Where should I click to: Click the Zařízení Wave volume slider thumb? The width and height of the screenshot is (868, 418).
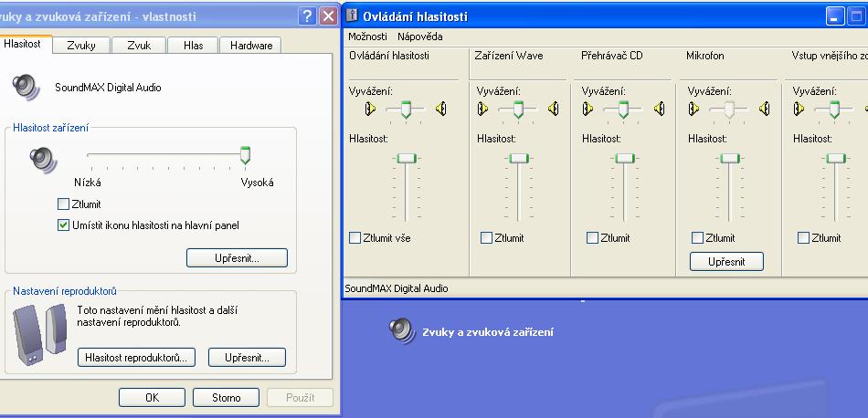519,159
